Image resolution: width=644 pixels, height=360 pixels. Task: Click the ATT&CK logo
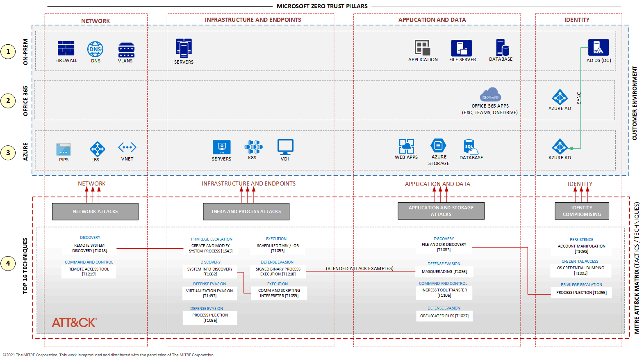point(75,323)
